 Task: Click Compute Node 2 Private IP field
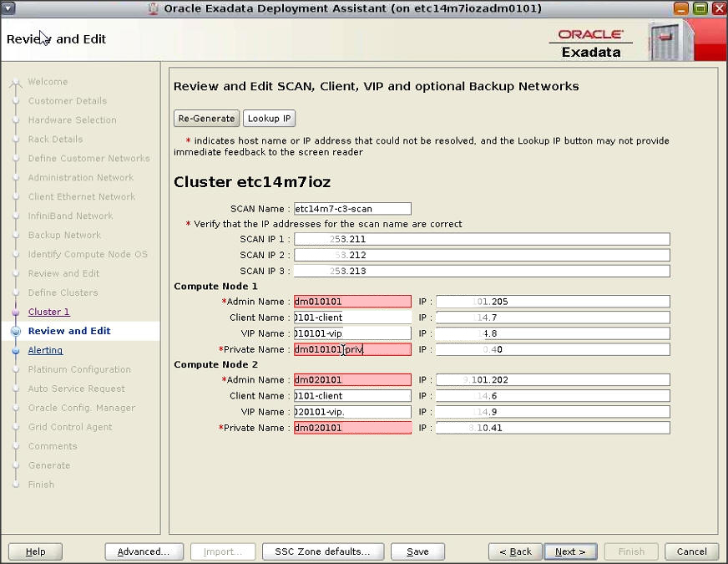coord(553,428)
